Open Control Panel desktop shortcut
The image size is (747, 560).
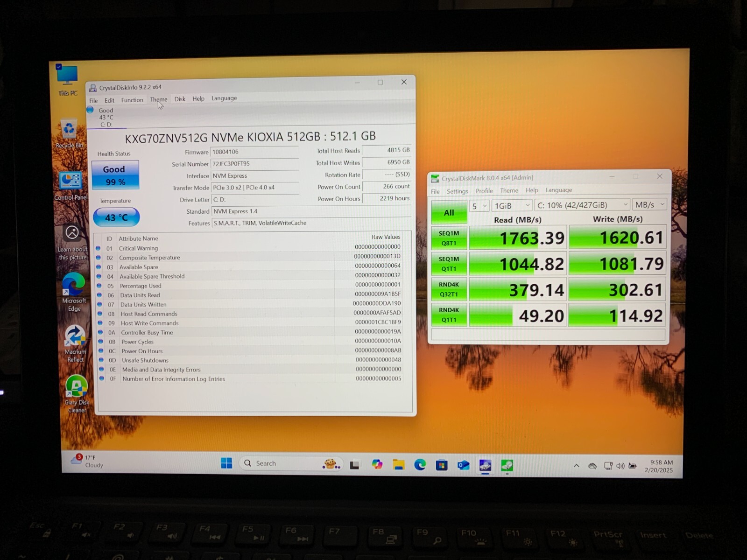click(x=70, y=186)
